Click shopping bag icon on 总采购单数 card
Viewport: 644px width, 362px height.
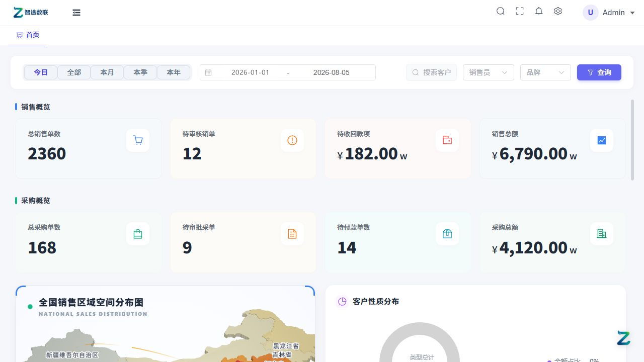(x=138, y=234)
